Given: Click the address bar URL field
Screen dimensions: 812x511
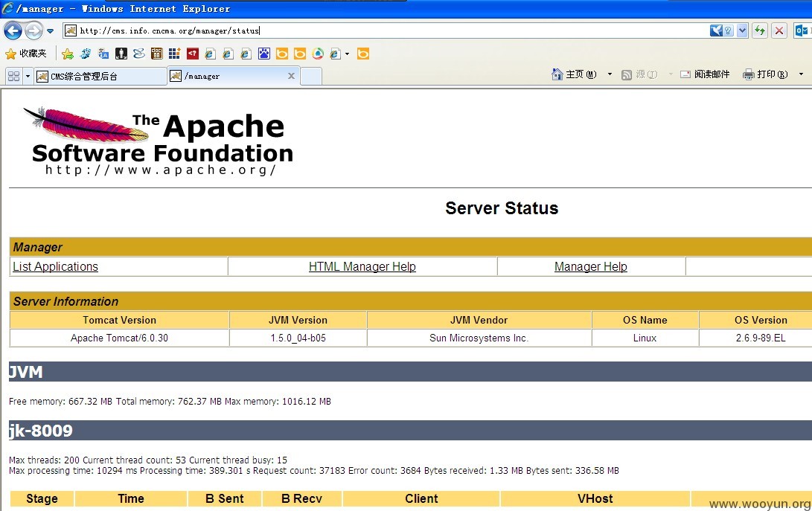Looking at the screenshot, I should (386, 30).
